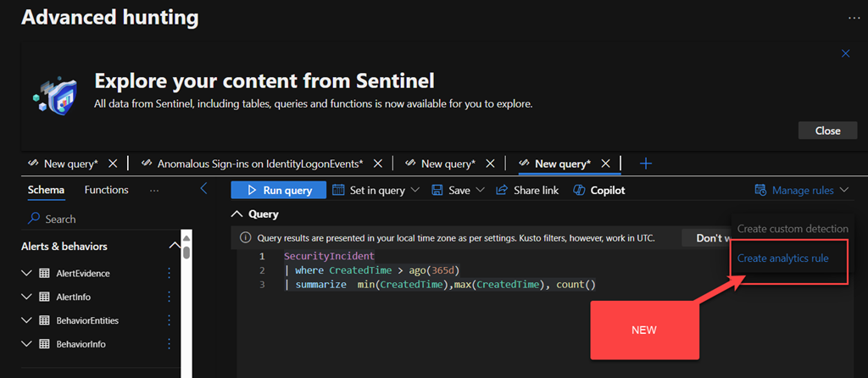This screenshot has width=868, height=378.
Task: Expand the AlertEvidence table
Action: coord(27,274)
